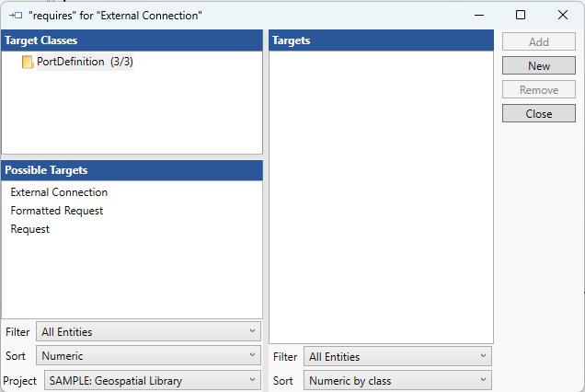Open the Project dropdown for Geospatial Library
The width and height of the screenshot is (585, 392).
[153, 380]
